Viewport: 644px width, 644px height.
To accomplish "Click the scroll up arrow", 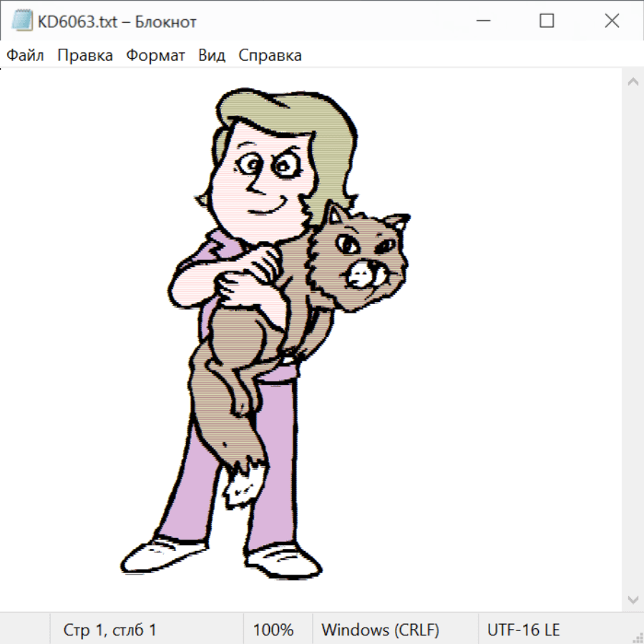I will point(633,82).
